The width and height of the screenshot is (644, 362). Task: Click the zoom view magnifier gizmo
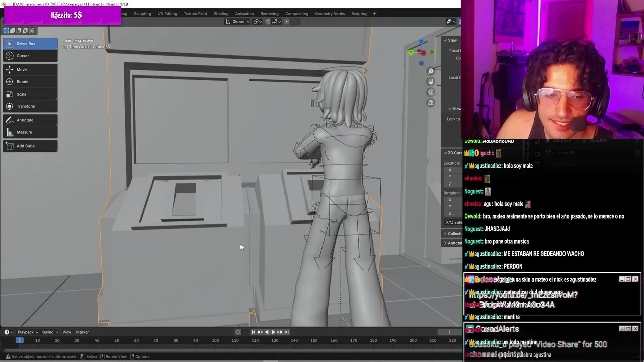[x=430, y=71]
